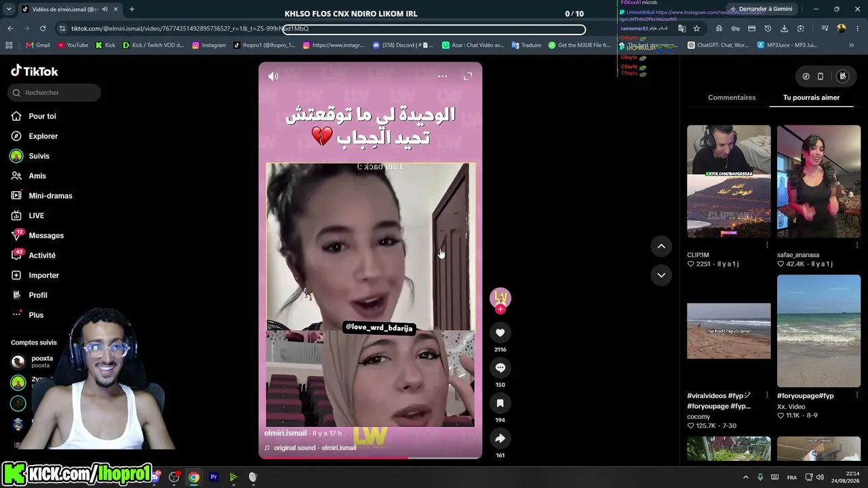Click the TikTok search field
Image resolution: width=868 pixels, height=488 pixels.
(x=54, y=92)
